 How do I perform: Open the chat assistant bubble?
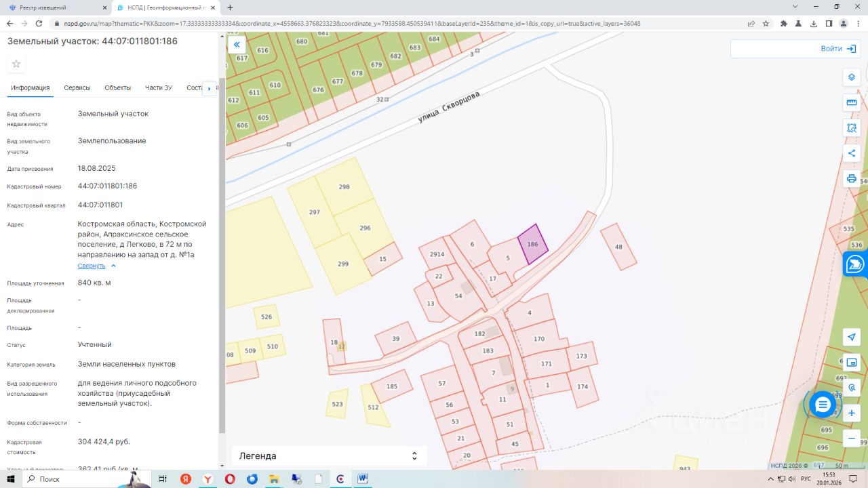pos(823,405)
